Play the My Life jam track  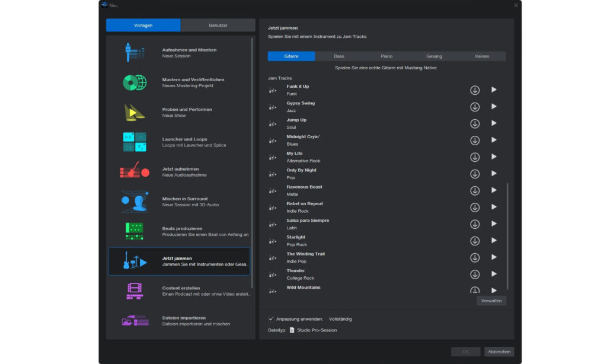point(493,157)
